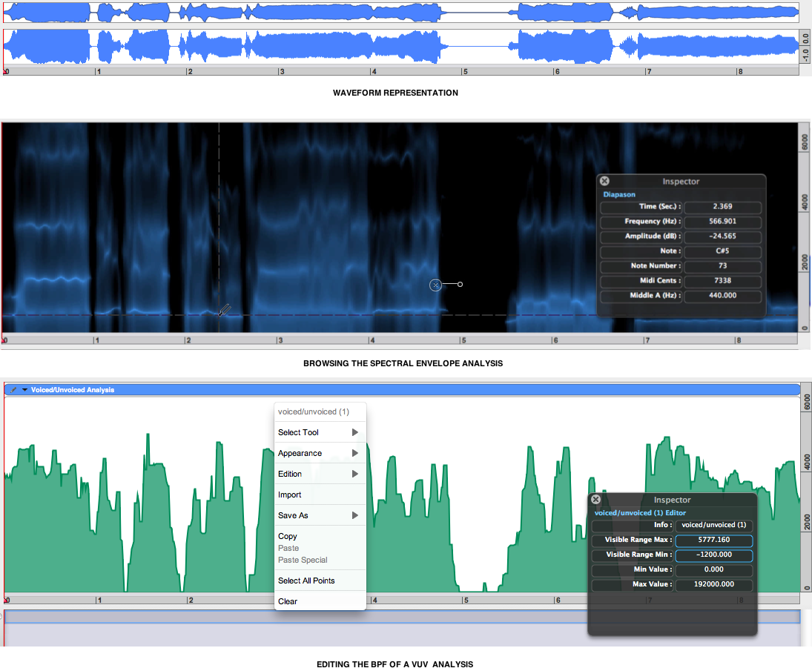Click the small handle circle right of X marker

461,284
